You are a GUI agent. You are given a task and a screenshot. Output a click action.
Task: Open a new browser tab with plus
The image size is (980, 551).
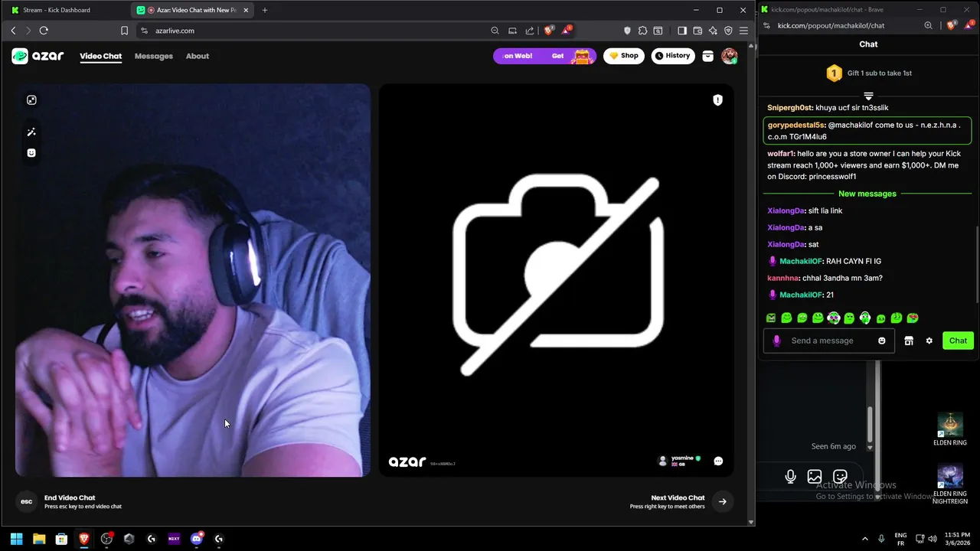tap(265, 10)
